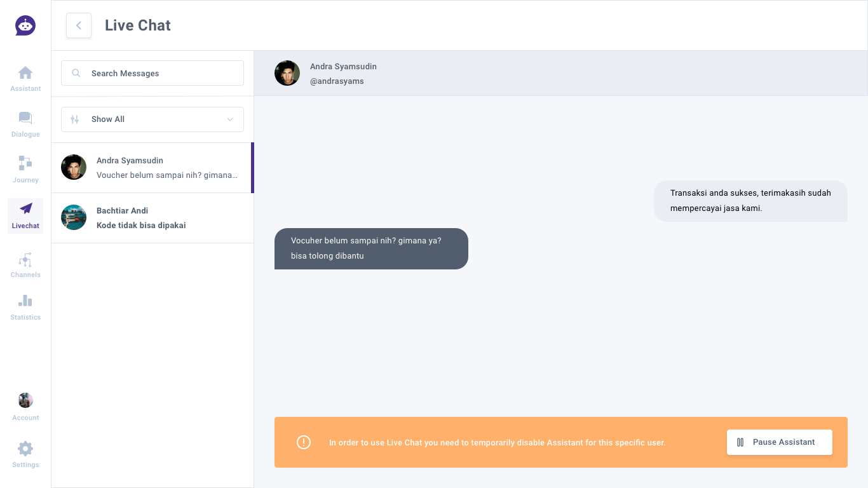The image size is (868, 488).
Task: Click the Pause Assistant button
Action: click(x=780, y=442)
